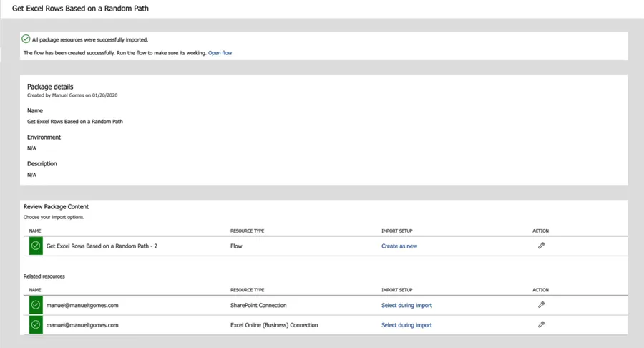Select the 'Create as new' import setup link
Screen dimensions: 644x348
click(399, 246)
